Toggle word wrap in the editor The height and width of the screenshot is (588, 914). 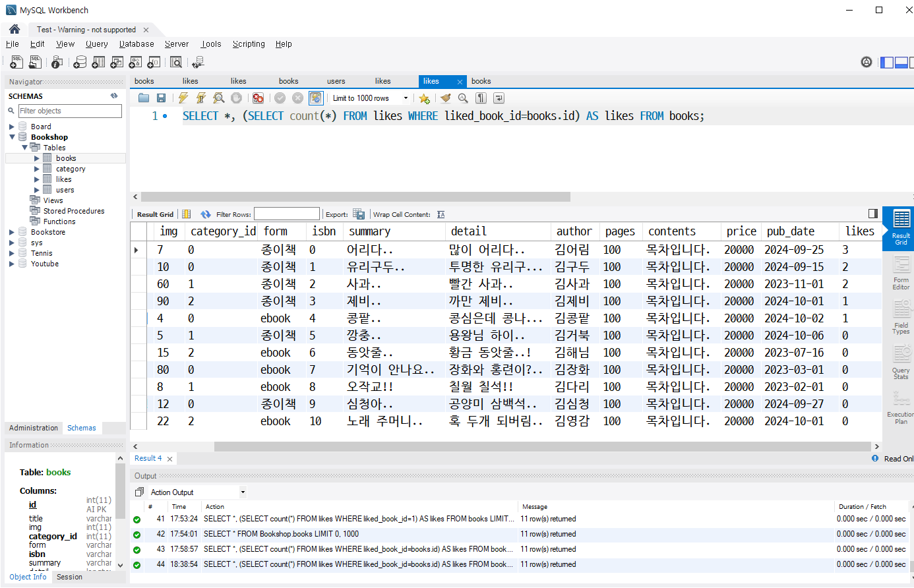(499, 98)
